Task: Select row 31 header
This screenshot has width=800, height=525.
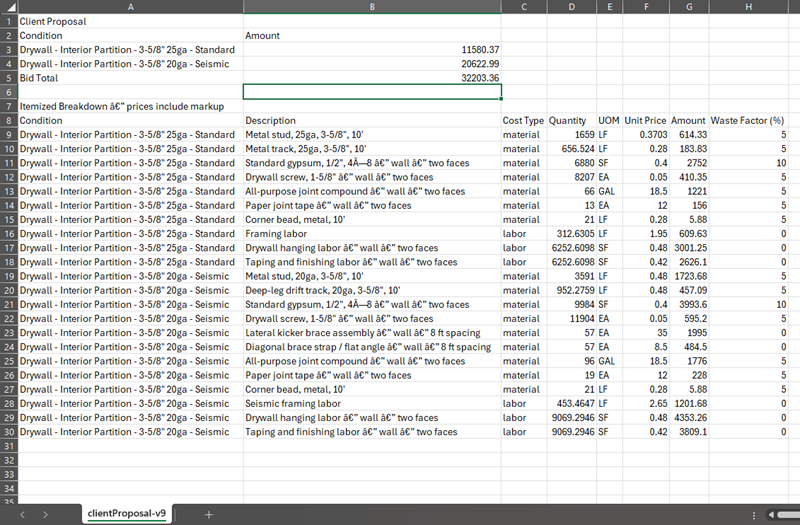Action: click(9, 446)
